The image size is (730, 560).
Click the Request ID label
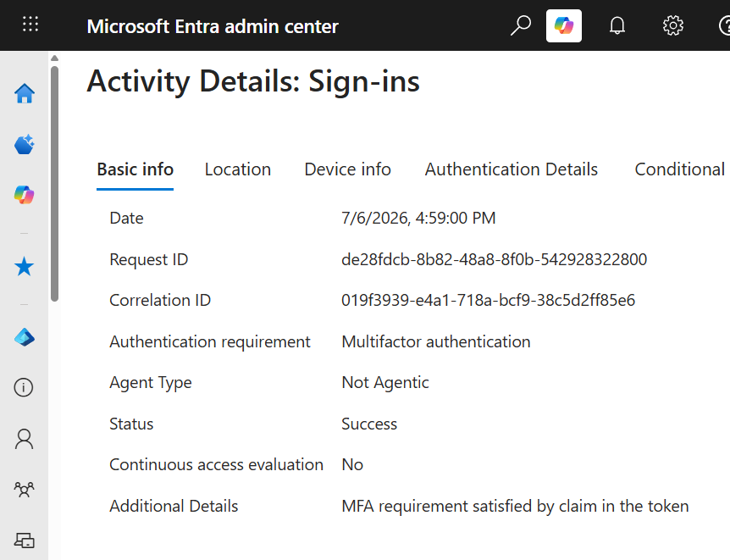(x=148, y=259)
